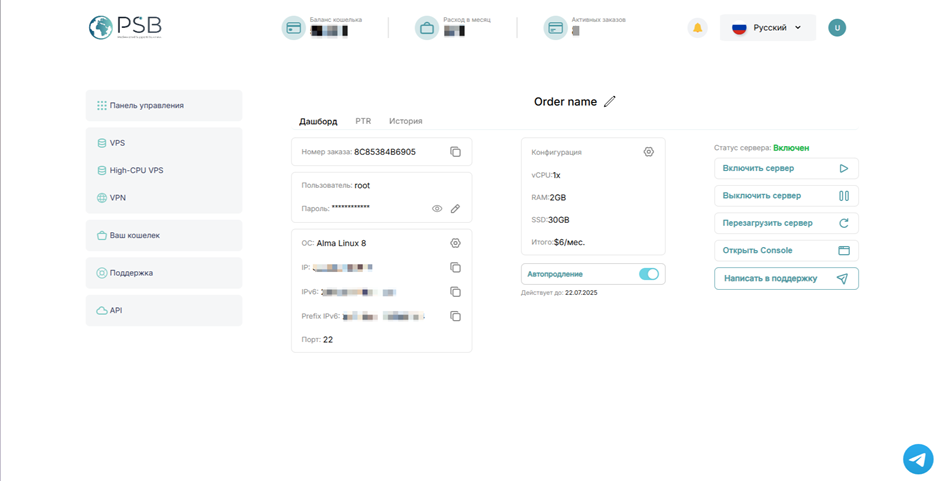Open the Telegram chat bubble
This screenshot has width=940, height=481.
tap(917, 458)
